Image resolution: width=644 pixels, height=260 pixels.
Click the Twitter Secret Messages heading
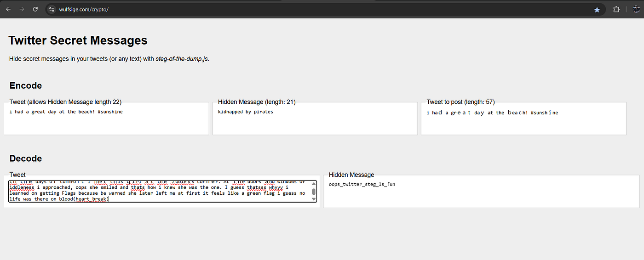78,40
